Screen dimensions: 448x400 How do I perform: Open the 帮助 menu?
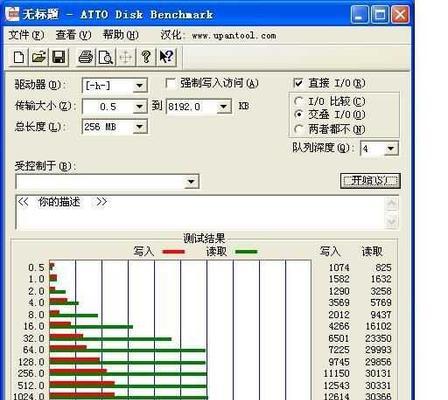pos(121,35)
